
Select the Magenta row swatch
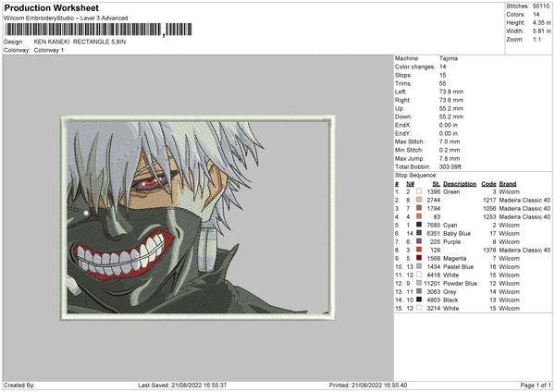(419, 258)
